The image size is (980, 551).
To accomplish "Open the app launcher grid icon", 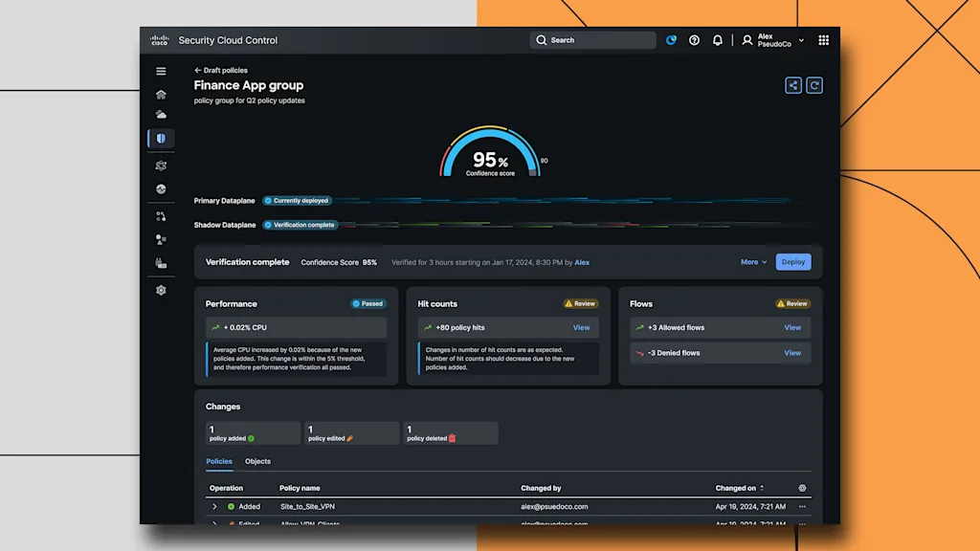I will [x=823, y=40].
